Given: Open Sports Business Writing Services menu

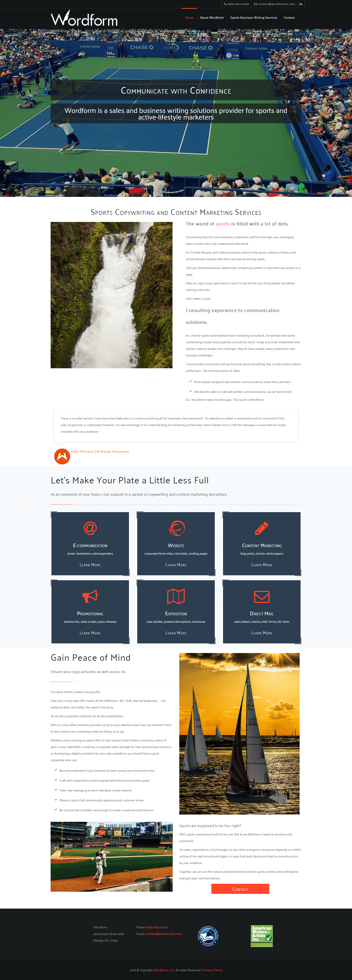Looking at the screenshot, I should click(x=254, y=18).
